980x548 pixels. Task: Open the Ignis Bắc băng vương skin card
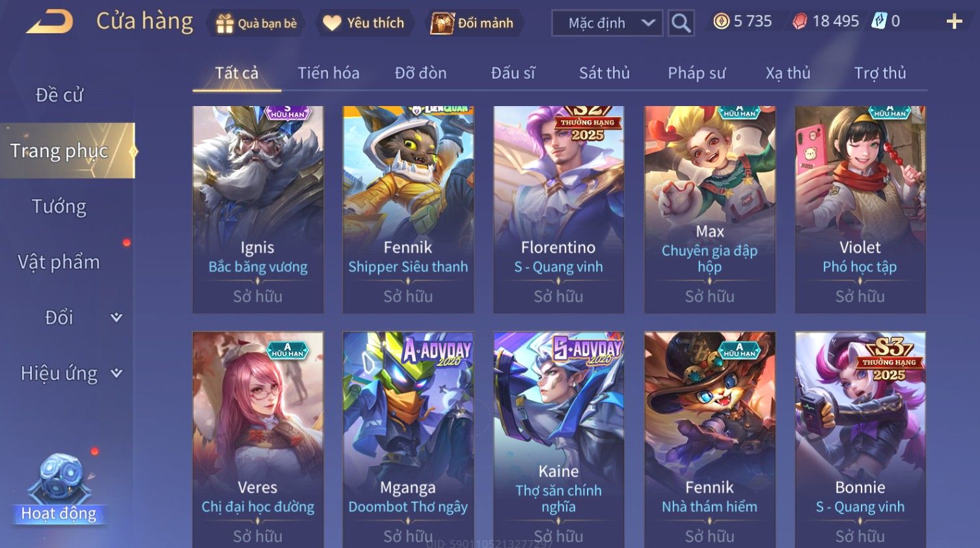258,210
